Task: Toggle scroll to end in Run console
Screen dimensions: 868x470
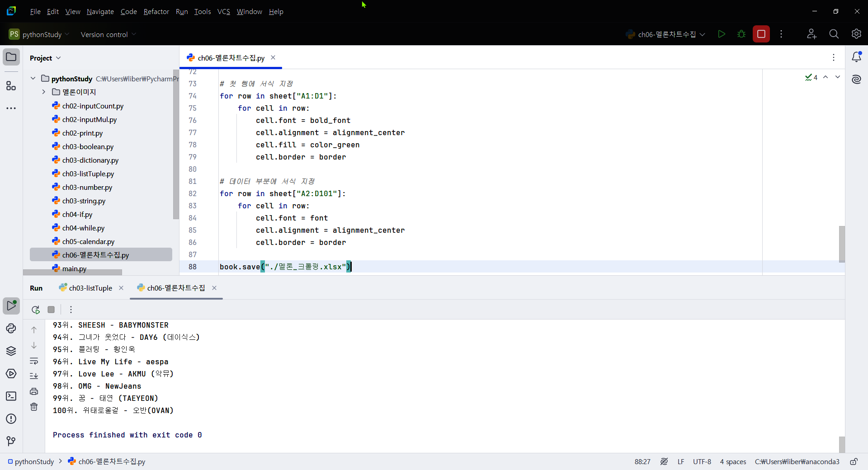Action: pyautogui.click(x=34, y=376)
